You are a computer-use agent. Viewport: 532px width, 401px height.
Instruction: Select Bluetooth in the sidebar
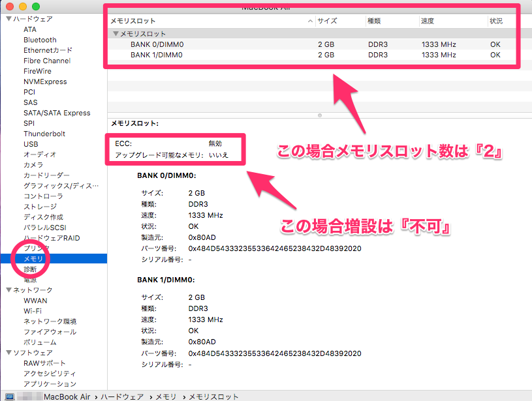tap(40, 40)
